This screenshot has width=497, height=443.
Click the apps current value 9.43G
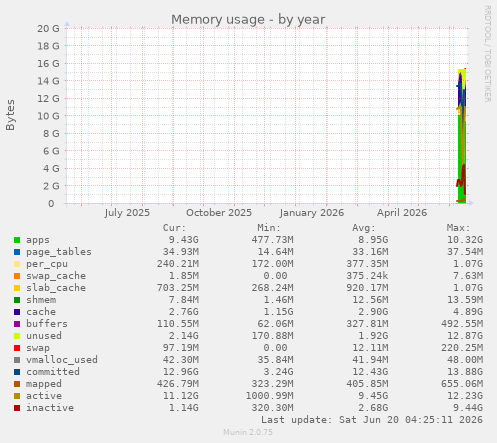pyautogui.click(x=183, y=240)
